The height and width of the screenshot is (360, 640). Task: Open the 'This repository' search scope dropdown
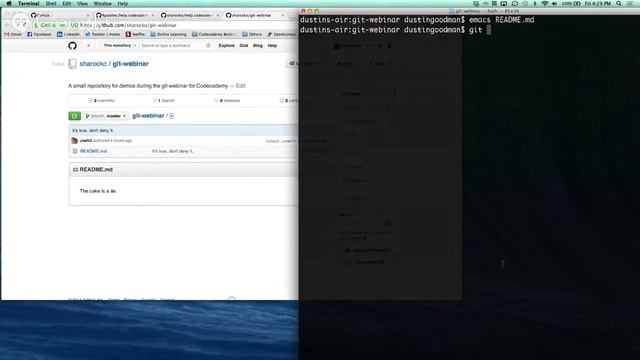pyautogui.click(x=119, y=46)
